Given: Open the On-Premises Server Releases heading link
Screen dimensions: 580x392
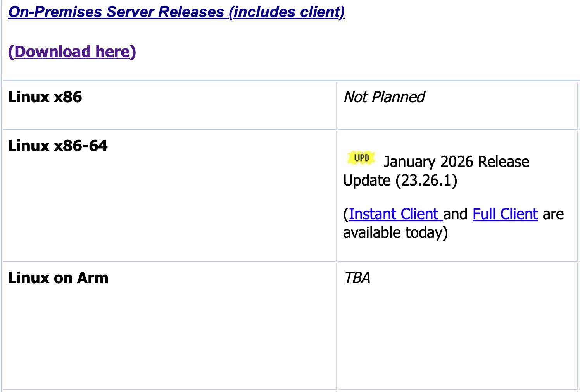Looking at the screenshot, I should click(176, 12).
